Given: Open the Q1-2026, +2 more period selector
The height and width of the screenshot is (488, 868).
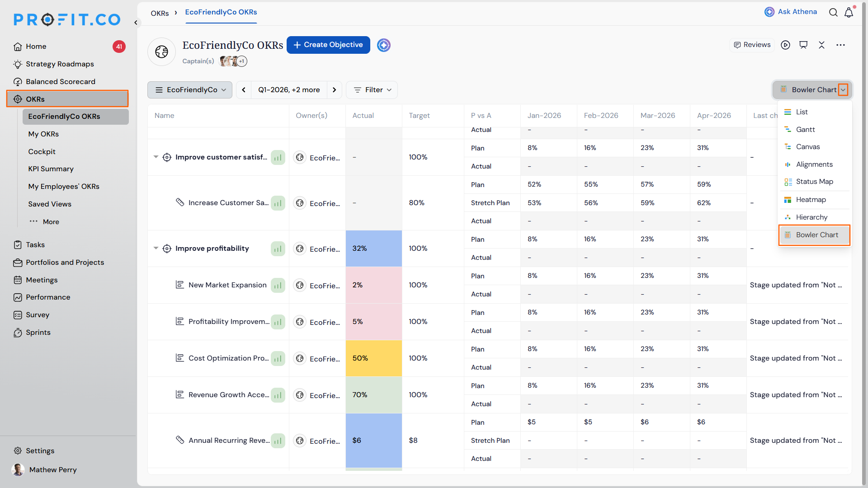Looking at the screenshot, I should click(289, 90).
